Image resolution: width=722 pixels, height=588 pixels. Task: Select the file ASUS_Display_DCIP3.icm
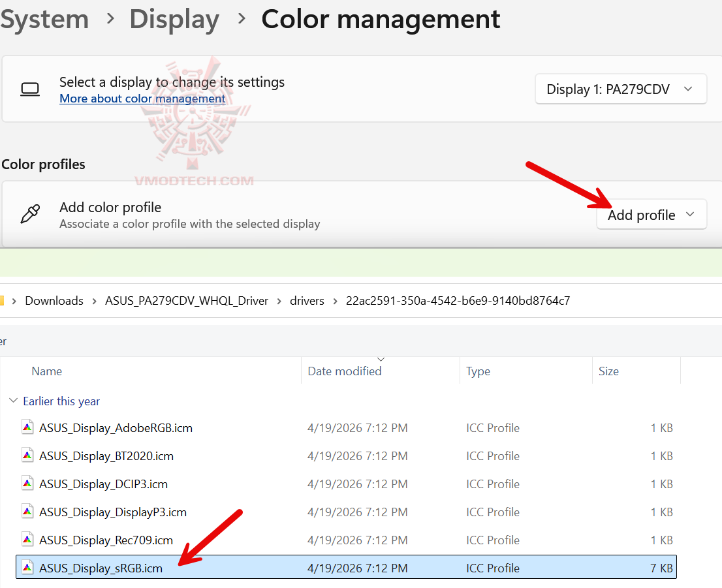pos(346,484)
